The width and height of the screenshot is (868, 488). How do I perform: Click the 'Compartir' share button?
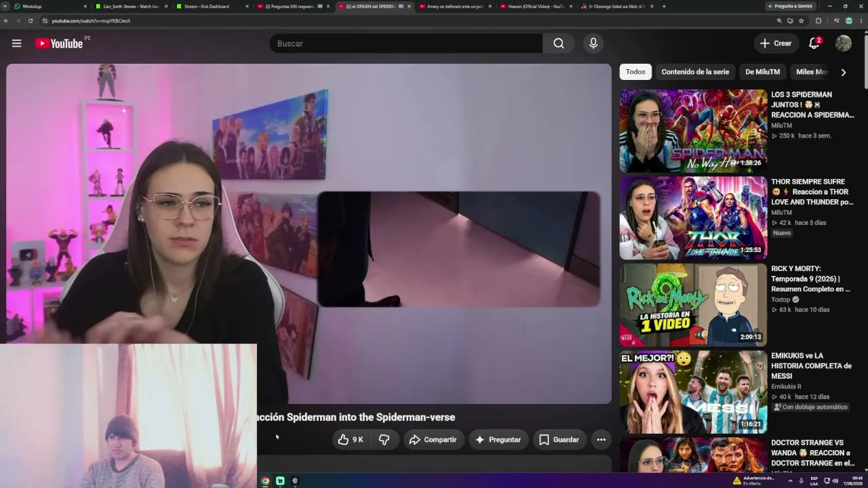pyautogui.click(x=434, y=440)
